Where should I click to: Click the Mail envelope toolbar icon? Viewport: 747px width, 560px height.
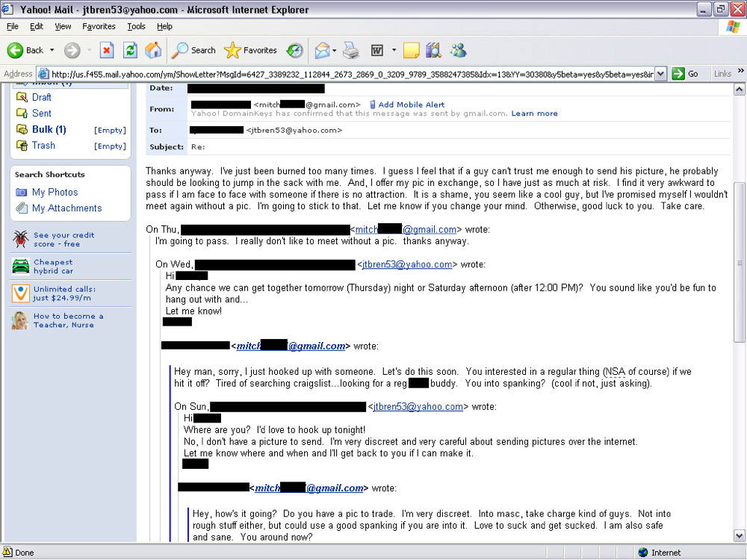click(x=323, y=50)
